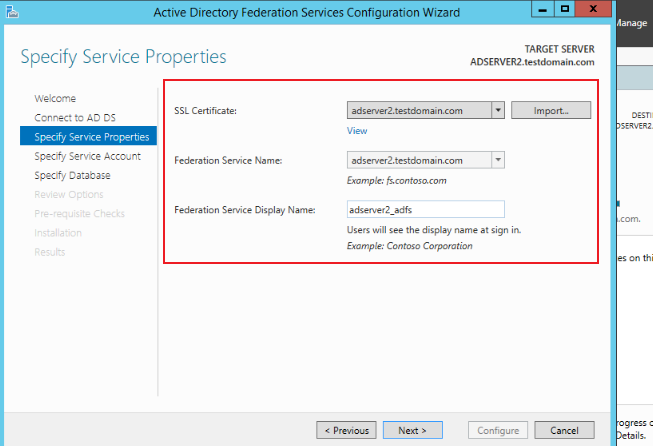The height and width of the screenshot is (446, 653).
Task: Select the Specify Service Properties step
Action: [x=88, y=136]
